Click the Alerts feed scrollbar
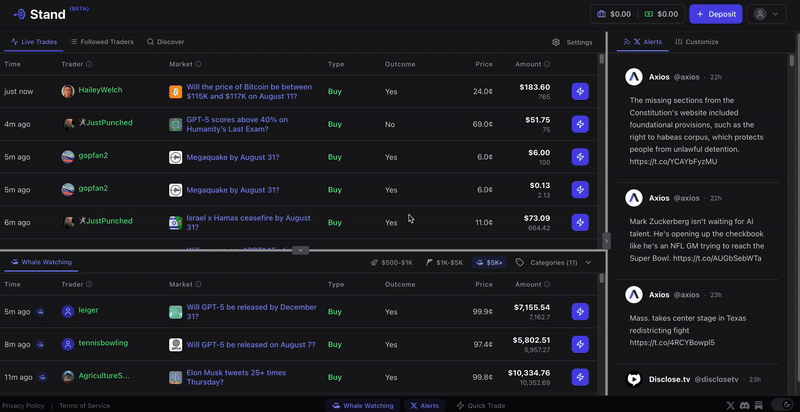Screen dimensions: 800x412 click(792, 61)
